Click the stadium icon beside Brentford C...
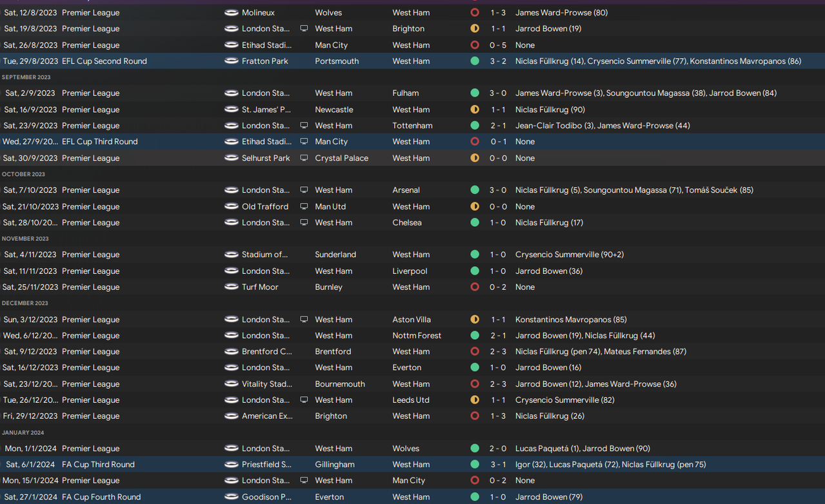 pyautogui.click(x=231, y=352)
